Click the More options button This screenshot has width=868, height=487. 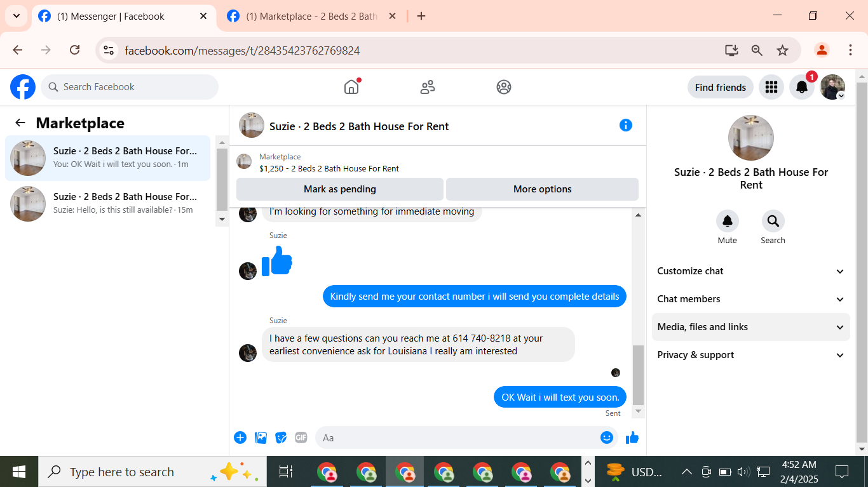542,189
